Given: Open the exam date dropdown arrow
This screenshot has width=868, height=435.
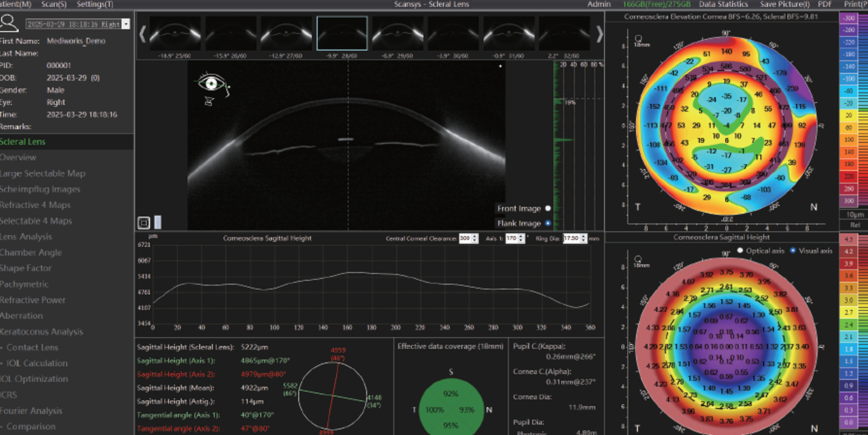Looking at the screenshot, I should click(x=126, y=24).
